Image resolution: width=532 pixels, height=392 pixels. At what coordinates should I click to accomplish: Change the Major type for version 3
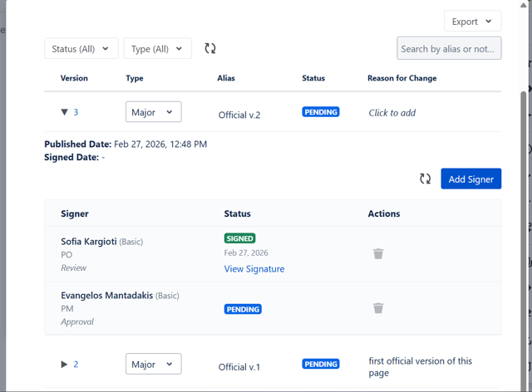pyautogui.click(x=153, y=112)
